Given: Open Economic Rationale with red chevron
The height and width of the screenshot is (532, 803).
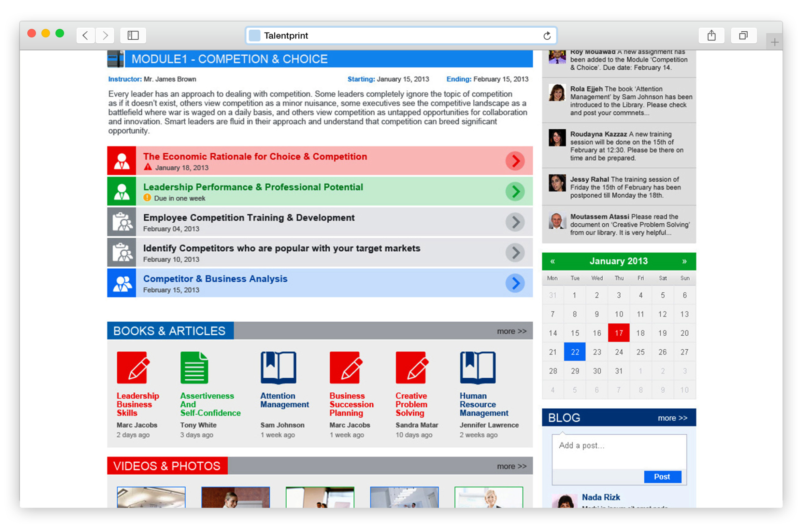Looking at the screenshot, I should click(515, 161).
